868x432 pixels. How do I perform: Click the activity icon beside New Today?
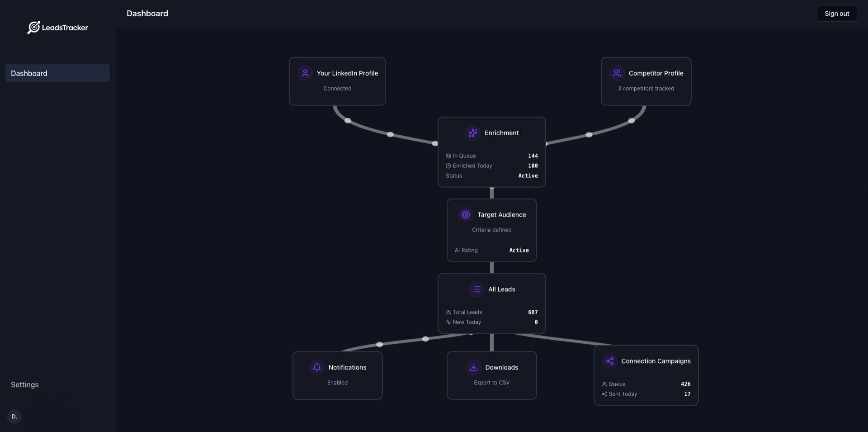448,322
